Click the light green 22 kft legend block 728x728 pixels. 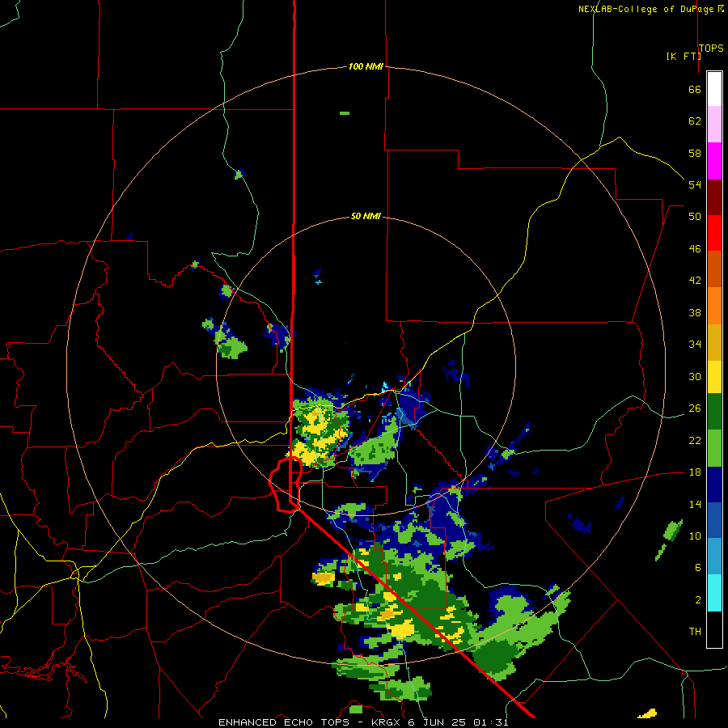tap(714, 448)
